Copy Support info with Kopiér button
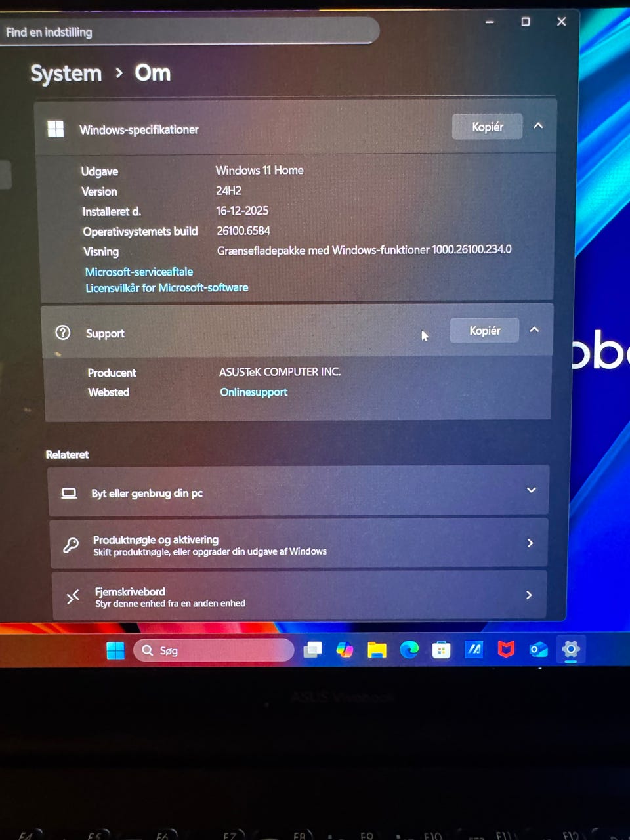Screen dimensions: 630x840 [485, 331]
